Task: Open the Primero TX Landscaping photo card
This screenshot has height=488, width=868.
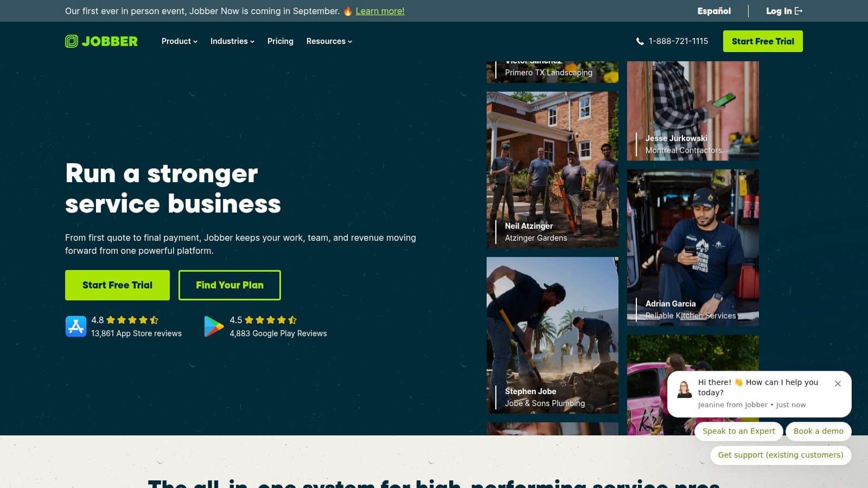Action: (552, 72)
